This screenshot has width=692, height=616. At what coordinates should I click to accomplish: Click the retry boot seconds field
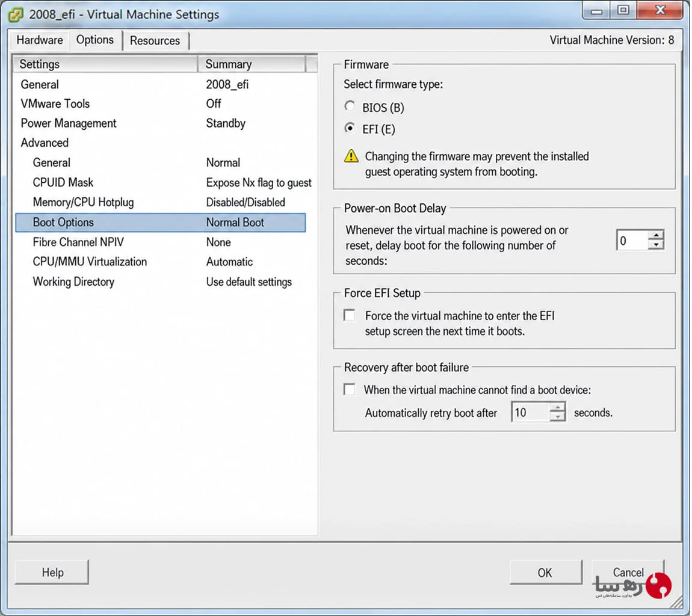[531, 412]
